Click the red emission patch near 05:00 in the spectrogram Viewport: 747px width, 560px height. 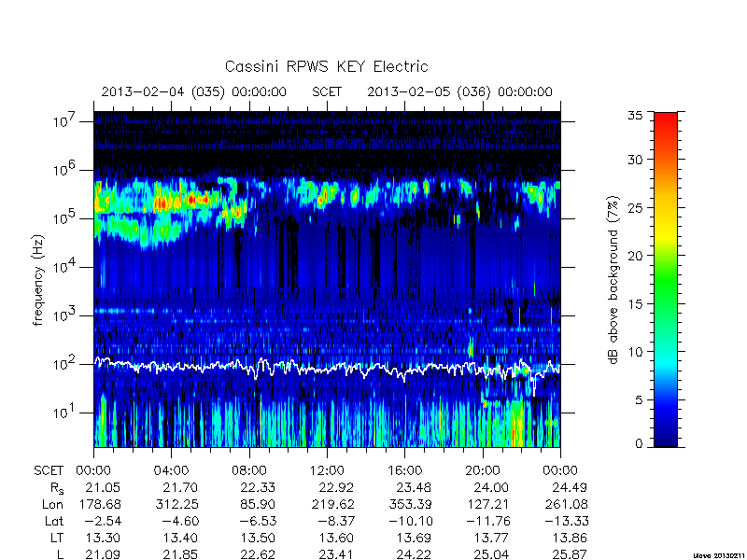pos(192,199)
